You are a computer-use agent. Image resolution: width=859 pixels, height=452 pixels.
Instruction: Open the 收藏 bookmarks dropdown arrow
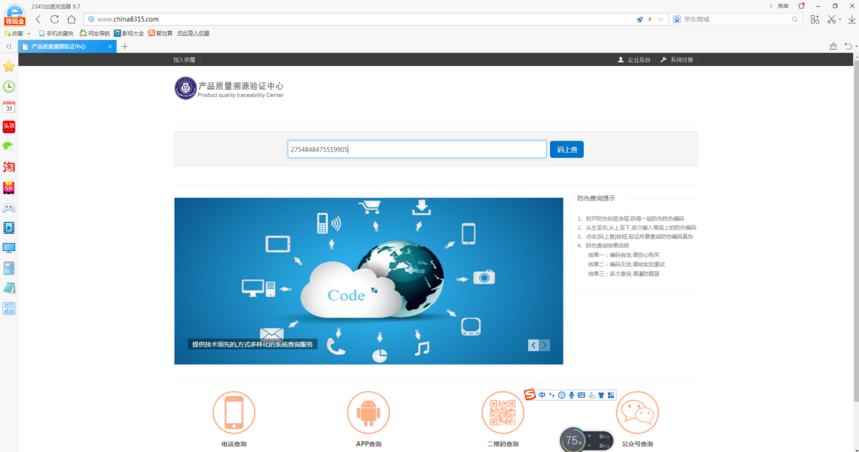29,33
